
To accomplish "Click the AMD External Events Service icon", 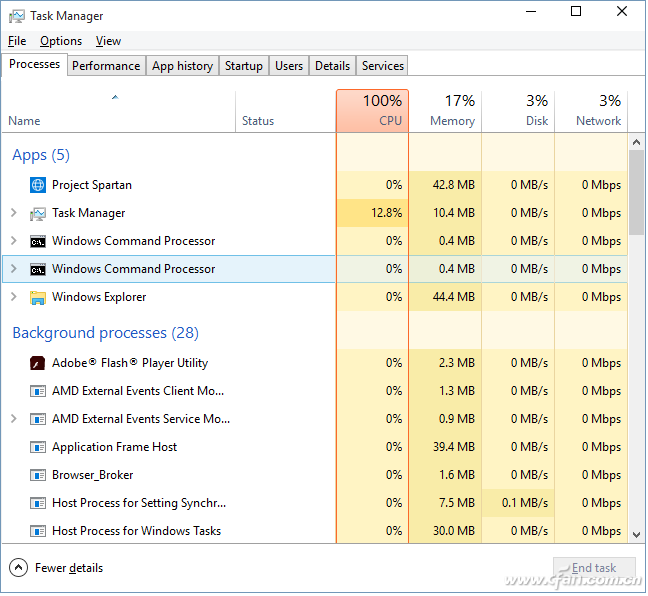I will 38,420.
